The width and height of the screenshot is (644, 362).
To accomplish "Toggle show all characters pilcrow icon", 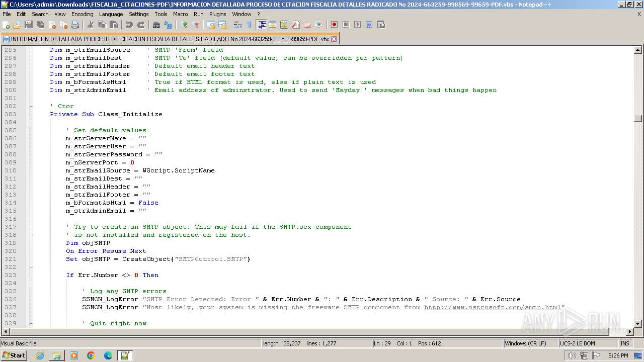I will point(249,25).
